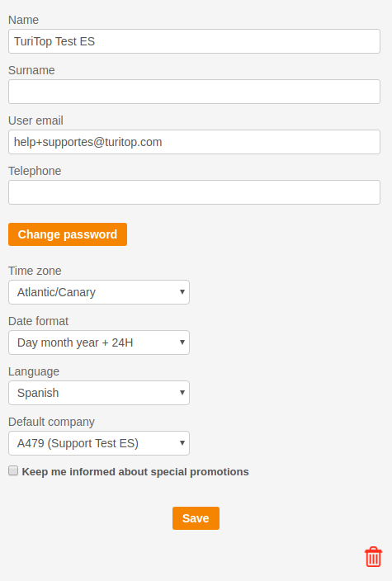Image resolution: width=392 pixels, height=581 pixels.
Task: Click the 'Time zone' label
Action: click(x=35, y=271)
